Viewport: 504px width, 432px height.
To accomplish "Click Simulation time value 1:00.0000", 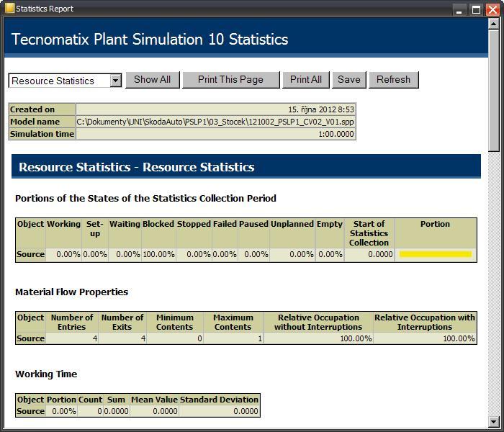I will (336, 134).
